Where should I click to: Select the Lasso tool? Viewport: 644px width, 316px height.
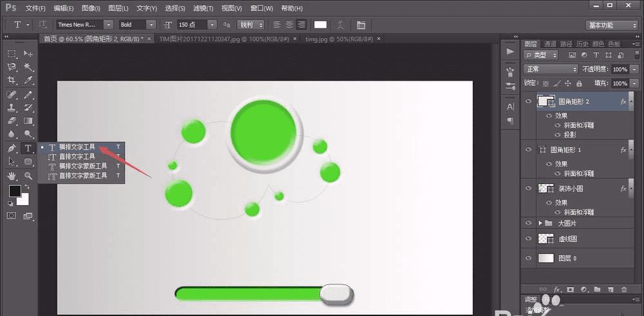click(12, 66)
